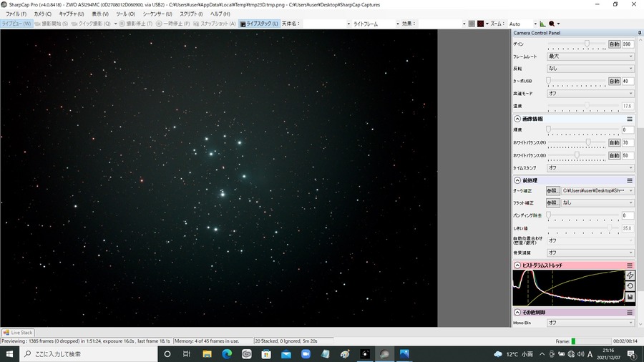The height and width of the screenshot is (362, 644).
Task: Collapse the 画像情報 section
Action: tap(517, 119)
